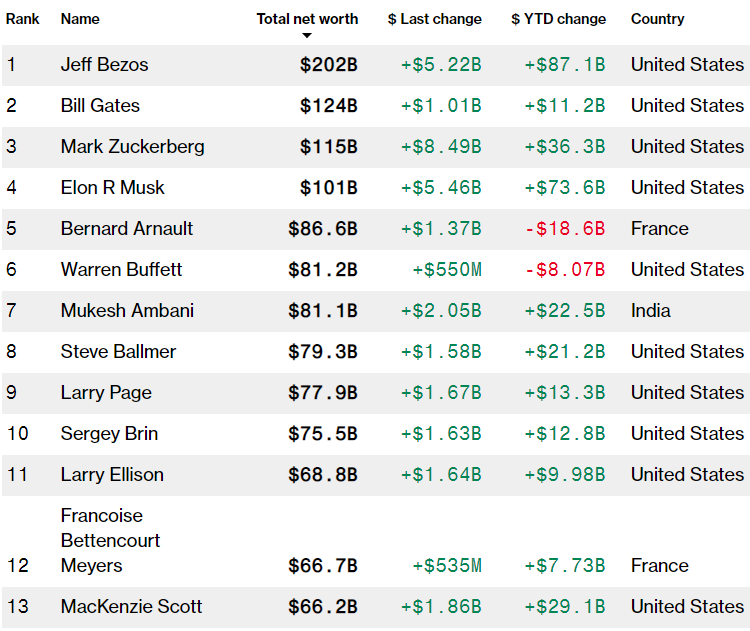Click Larry Ellison's name
Image resolution: width=750 pixels, height=631 pixels.
112,475
